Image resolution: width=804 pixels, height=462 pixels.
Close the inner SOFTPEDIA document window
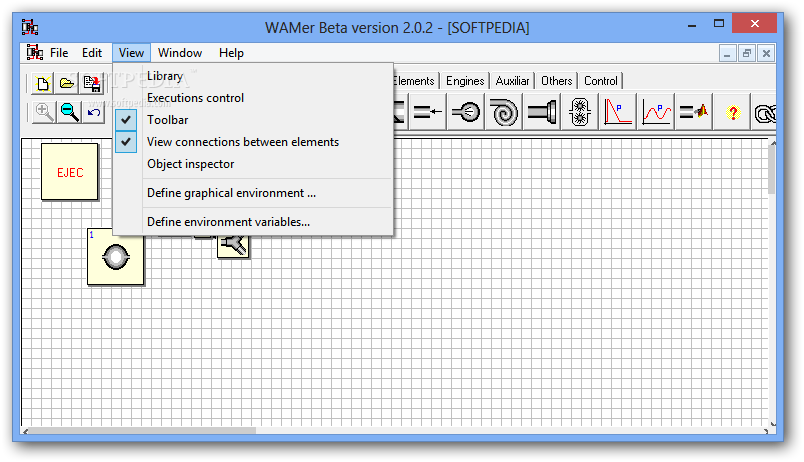point(766,53)
